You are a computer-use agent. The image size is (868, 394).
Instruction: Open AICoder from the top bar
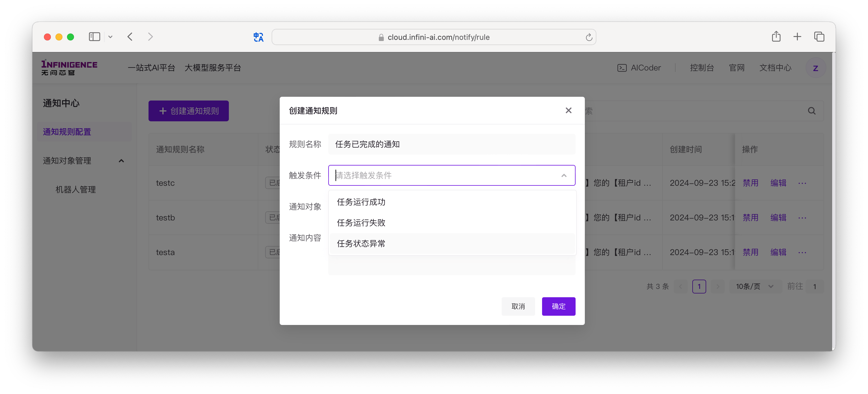coord(639,68)
